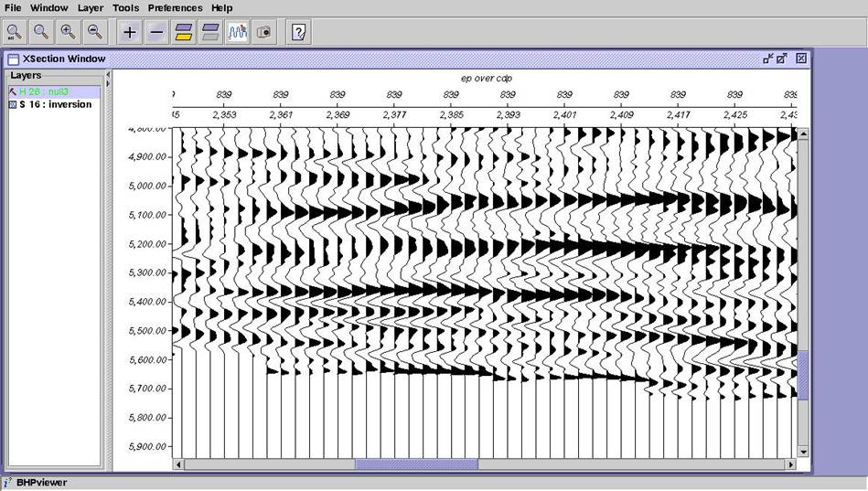Viewport: 868px width, 491px height.
Task: Click horizontal scrollbar right arrow
Action: 791,464
